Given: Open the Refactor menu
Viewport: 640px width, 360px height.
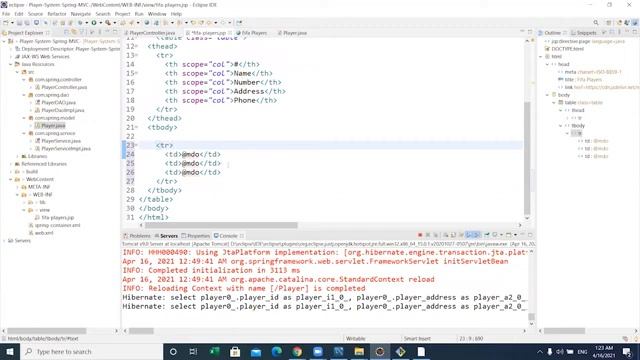Looking at the screenshot, I should point(57,14).
